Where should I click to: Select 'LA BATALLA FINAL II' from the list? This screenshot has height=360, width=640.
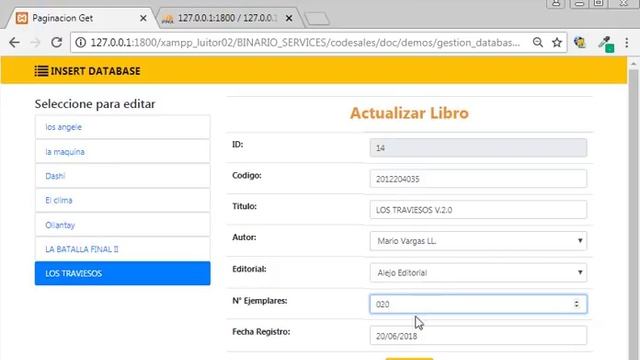[x=122, y=249]
